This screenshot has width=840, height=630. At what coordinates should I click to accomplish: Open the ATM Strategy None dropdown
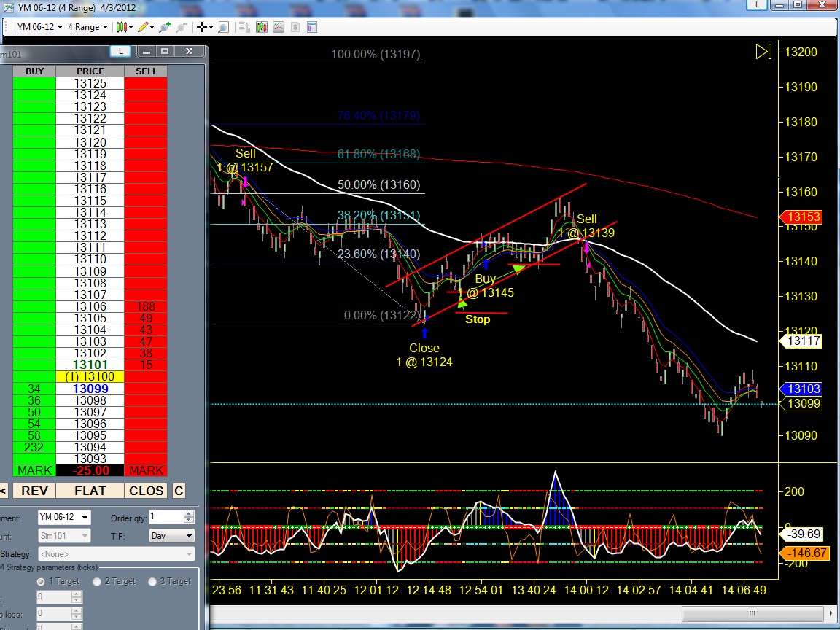(116, 554)
